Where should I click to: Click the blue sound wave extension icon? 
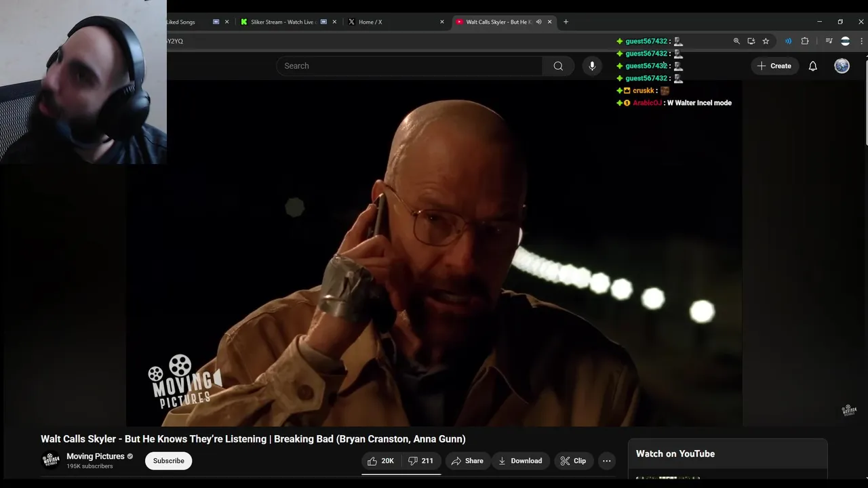(788, 41)
